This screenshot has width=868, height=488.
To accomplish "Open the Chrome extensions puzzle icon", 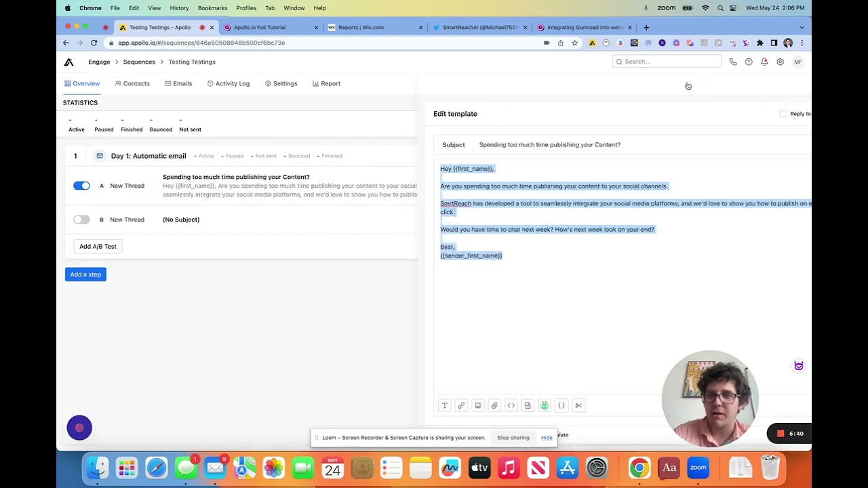I will [x=760, y=43].
